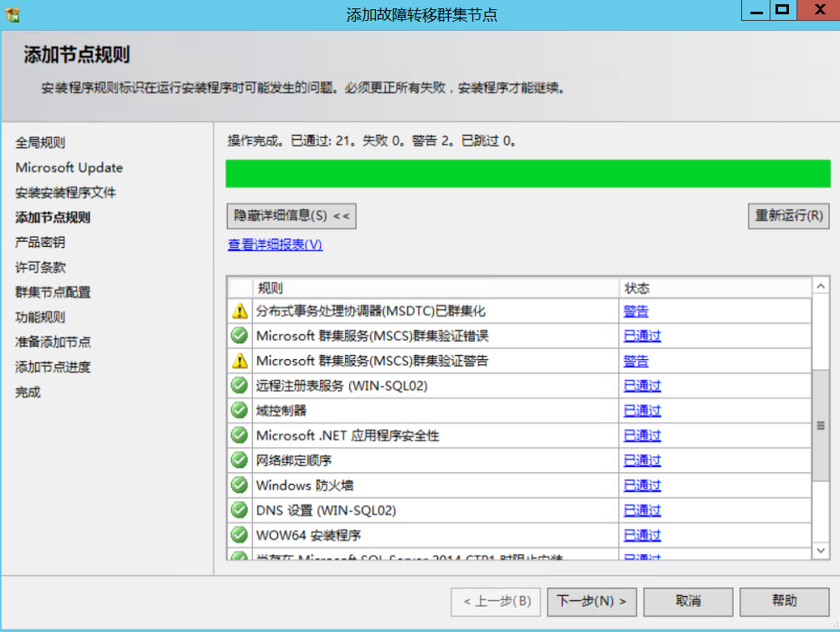
Task: Open 警告 status link for MSDTC rule
Action: click(x=636, y=311)
